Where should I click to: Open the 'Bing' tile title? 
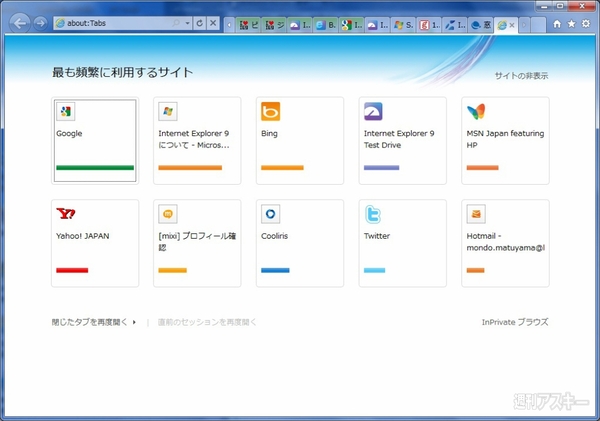tap(269, 134)
